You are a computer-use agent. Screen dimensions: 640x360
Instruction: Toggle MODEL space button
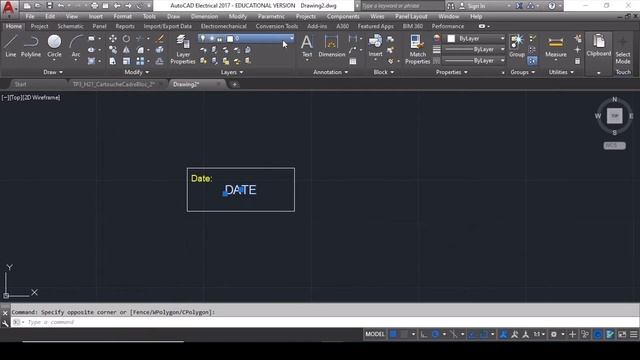click(375, 334)
